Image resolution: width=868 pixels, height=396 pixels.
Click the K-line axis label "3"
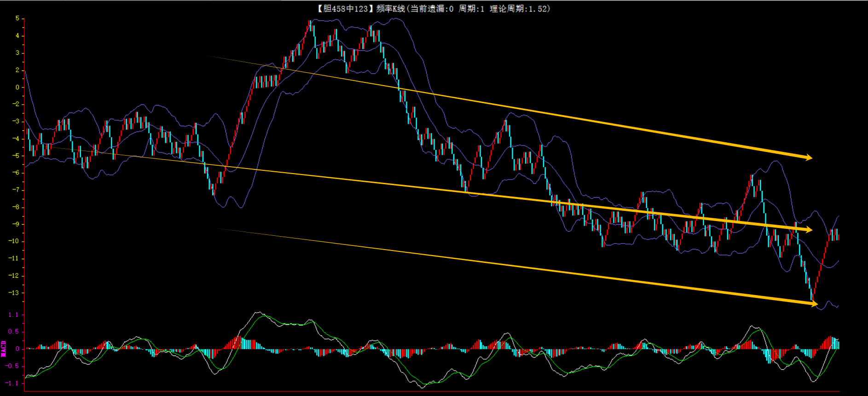click(17, 53)
